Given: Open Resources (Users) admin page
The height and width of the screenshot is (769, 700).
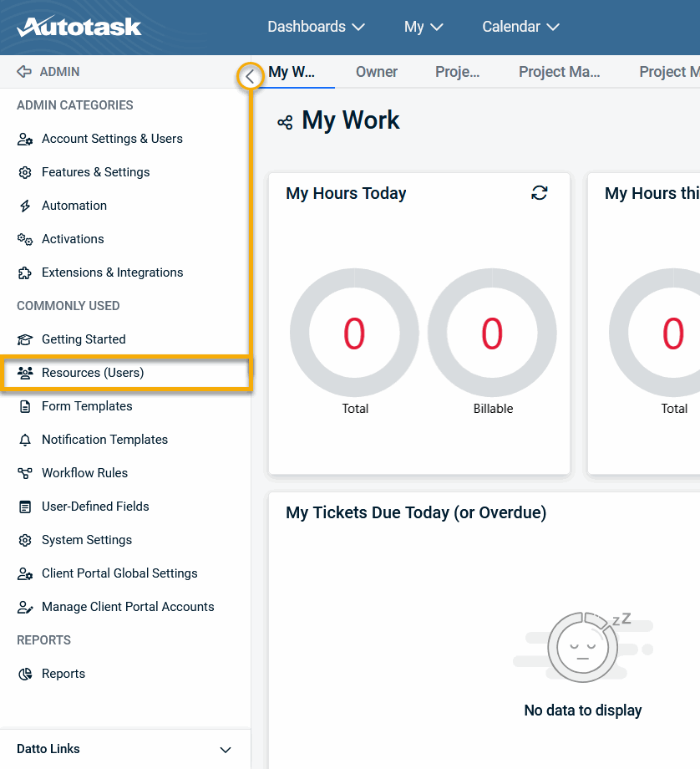Looking at the screenshot, I should [126, 373].
